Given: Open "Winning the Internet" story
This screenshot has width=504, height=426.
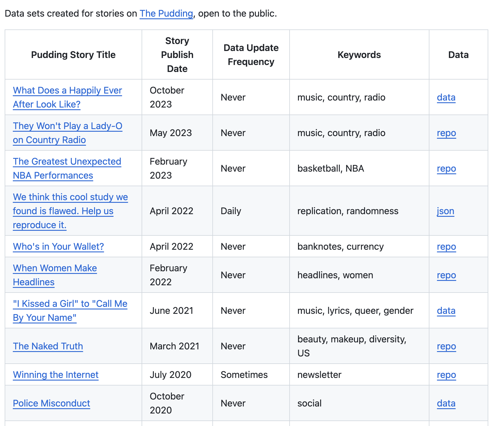Looking at the screenshot, I should click(56, 374).
